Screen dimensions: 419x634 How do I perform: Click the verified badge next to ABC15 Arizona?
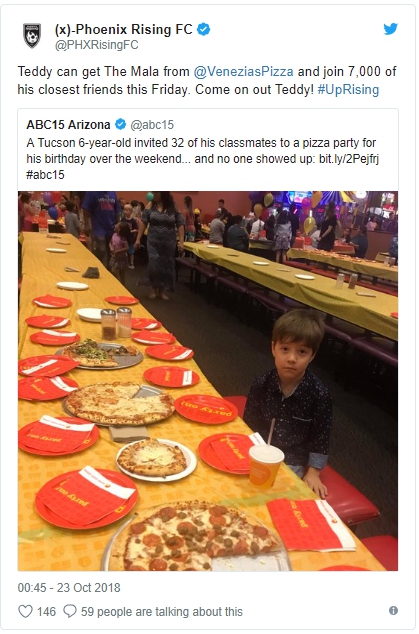pyautogui.click(x=121, y=124)
